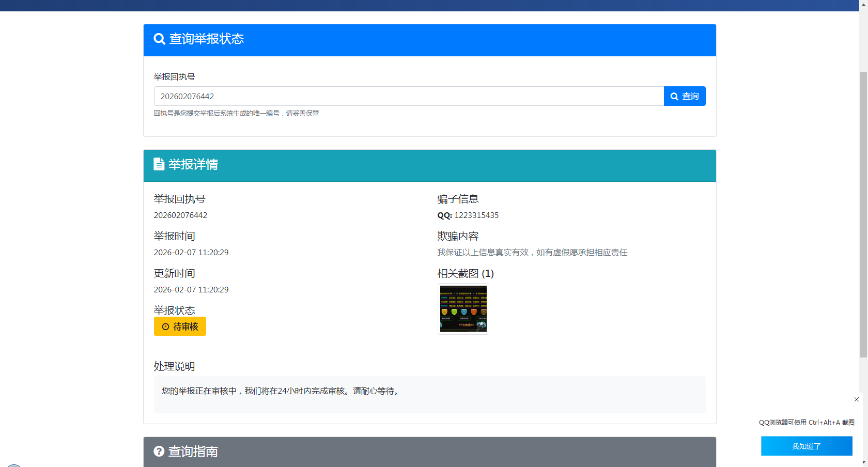Click the 欺骗内容 declaration text
The width and height of the screenshot is (868, 467).
tap(532, 253)
